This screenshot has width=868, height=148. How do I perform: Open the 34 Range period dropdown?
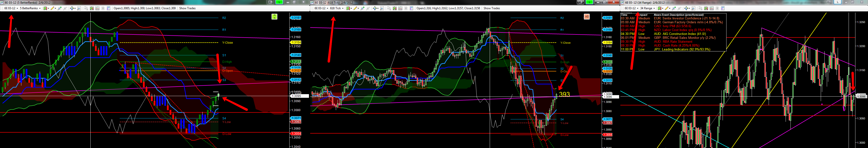(x=648, y=8)
